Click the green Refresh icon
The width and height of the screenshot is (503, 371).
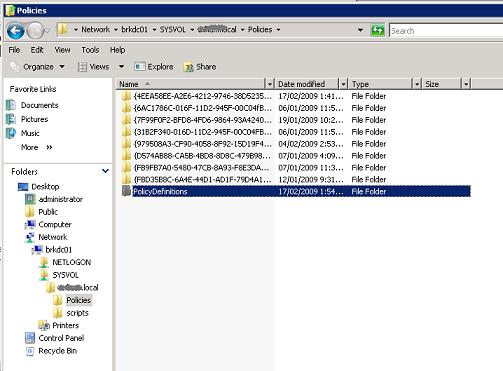pos(377,31)
